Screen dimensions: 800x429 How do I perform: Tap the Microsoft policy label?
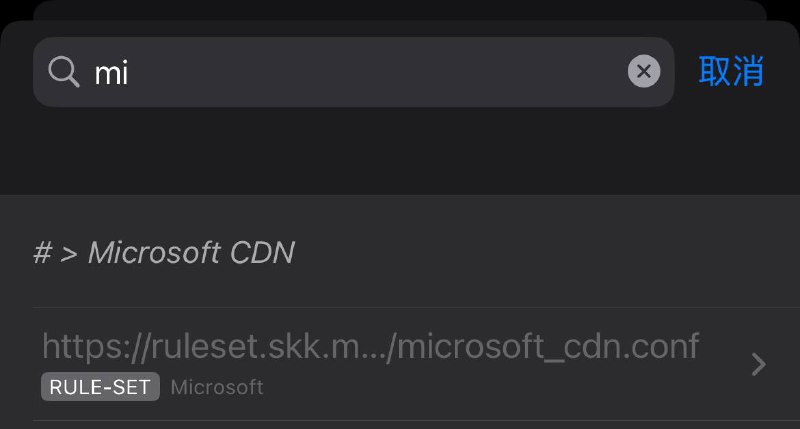[x=217, y=387]
